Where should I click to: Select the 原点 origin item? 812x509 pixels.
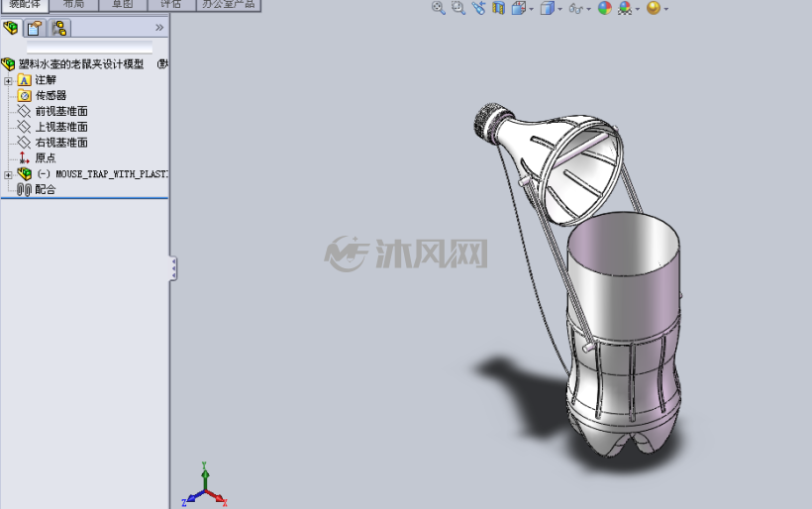[46, 157]
